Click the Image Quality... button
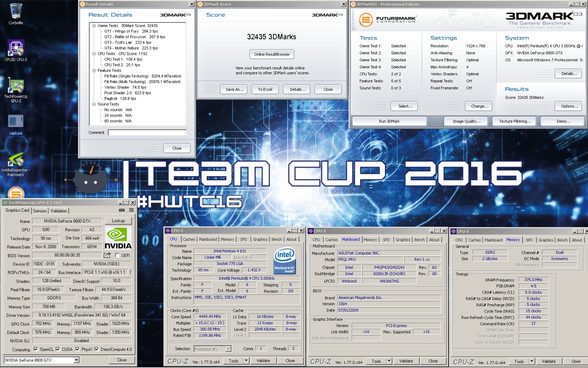 [467, 121]
